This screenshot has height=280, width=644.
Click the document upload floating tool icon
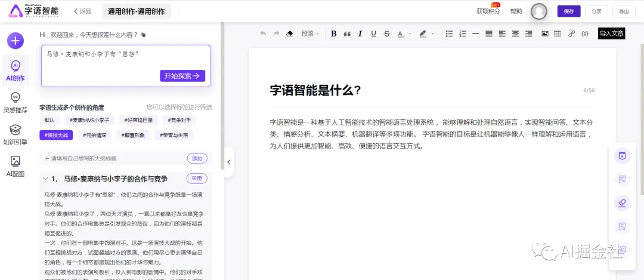622,179
